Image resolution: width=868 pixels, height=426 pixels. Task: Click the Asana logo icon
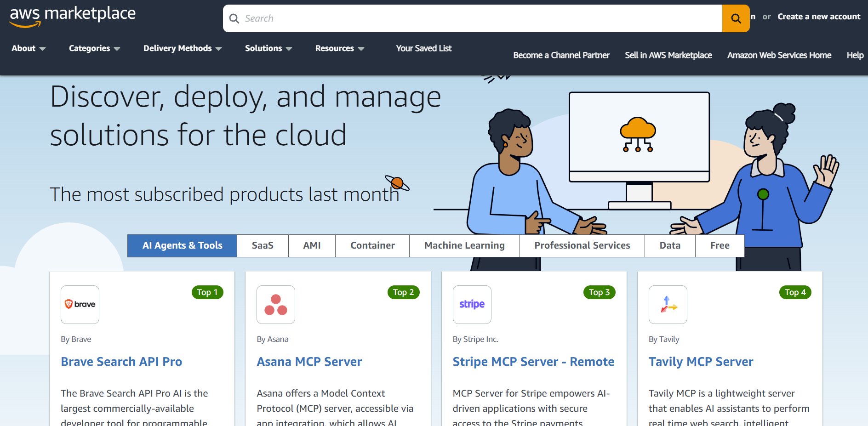pyautogui.click(x=275, y=304)
